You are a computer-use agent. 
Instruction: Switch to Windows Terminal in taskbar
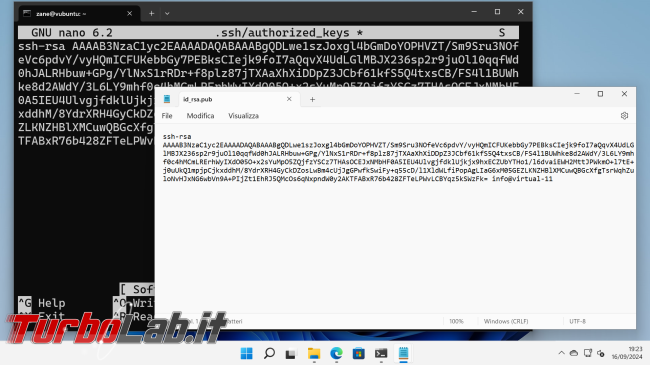click(381, 353)
